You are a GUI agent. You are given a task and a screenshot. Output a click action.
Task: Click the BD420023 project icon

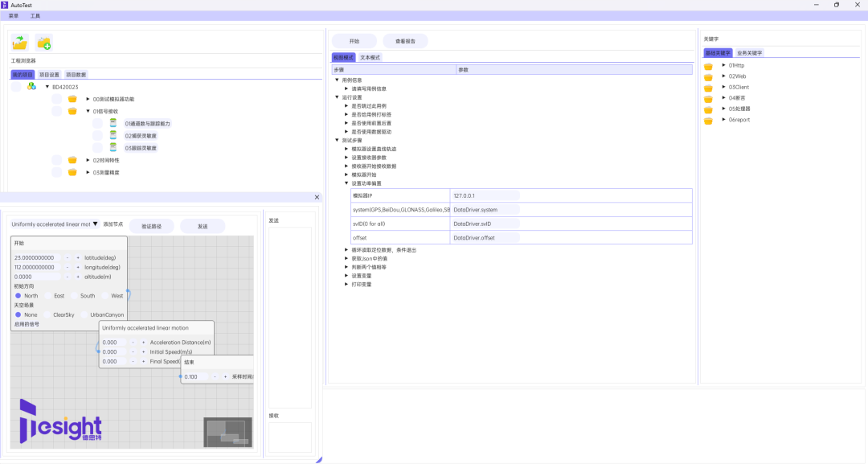click(31, 86)
